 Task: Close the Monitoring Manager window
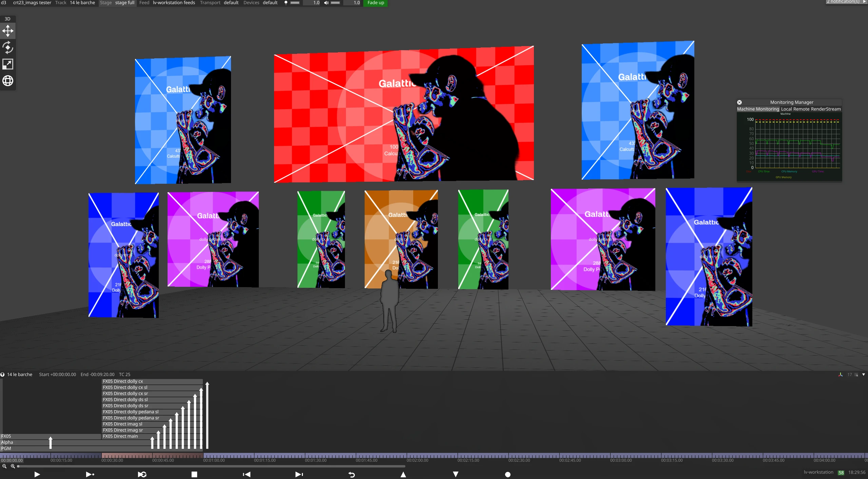(x=739, y=102)
